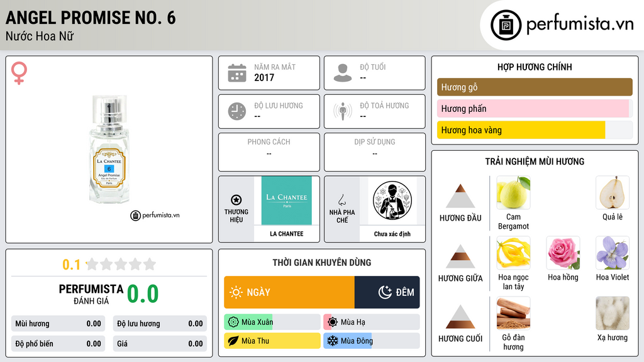Click the 0.1 rating value

pos(71,265)
